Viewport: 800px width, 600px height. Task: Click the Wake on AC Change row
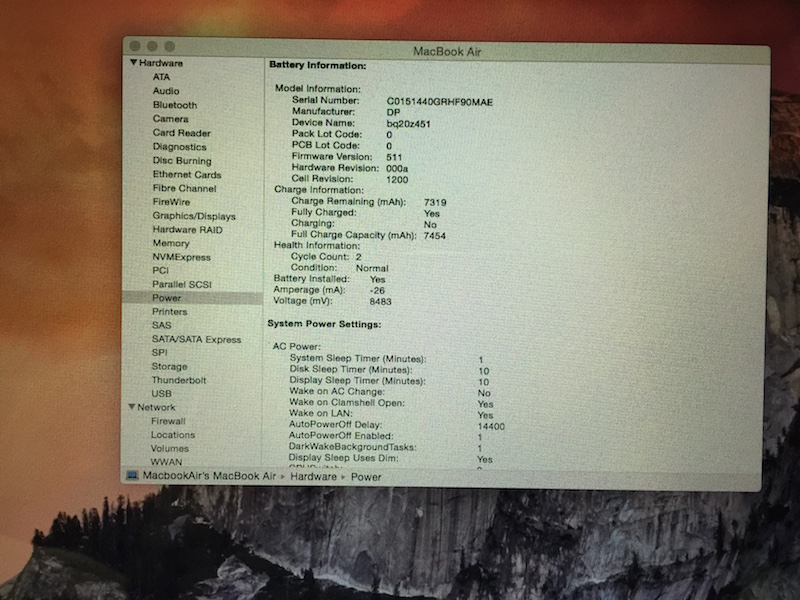tap(390, 392)
